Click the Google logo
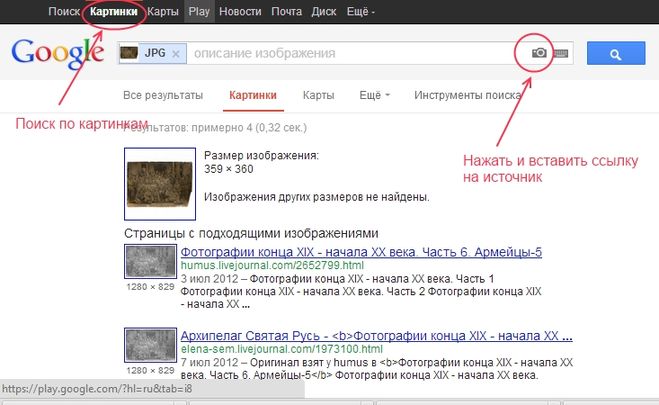The height and width of the screenshot is (405, 659). 58,53
